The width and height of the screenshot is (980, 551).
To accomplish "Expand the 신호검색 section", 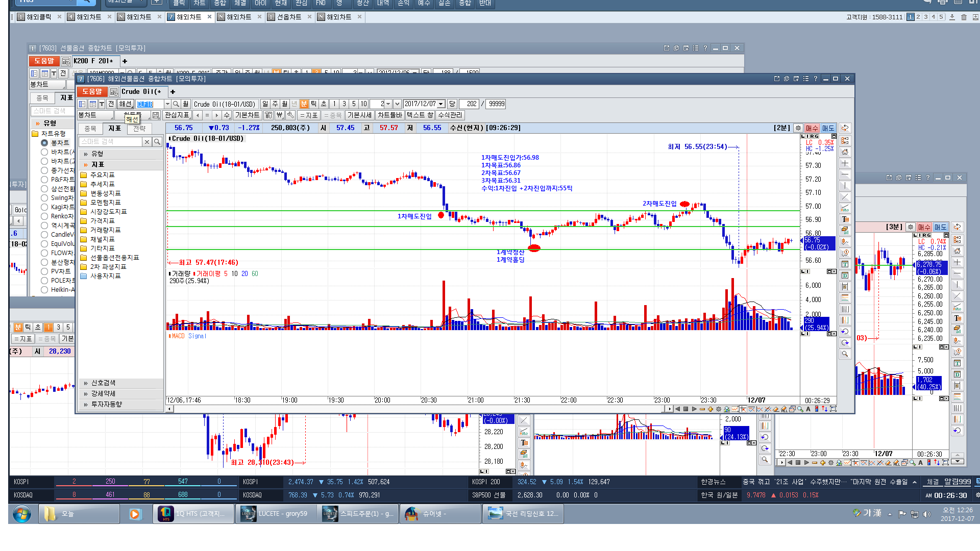I will pyautogui.click(x=121, y=383).
